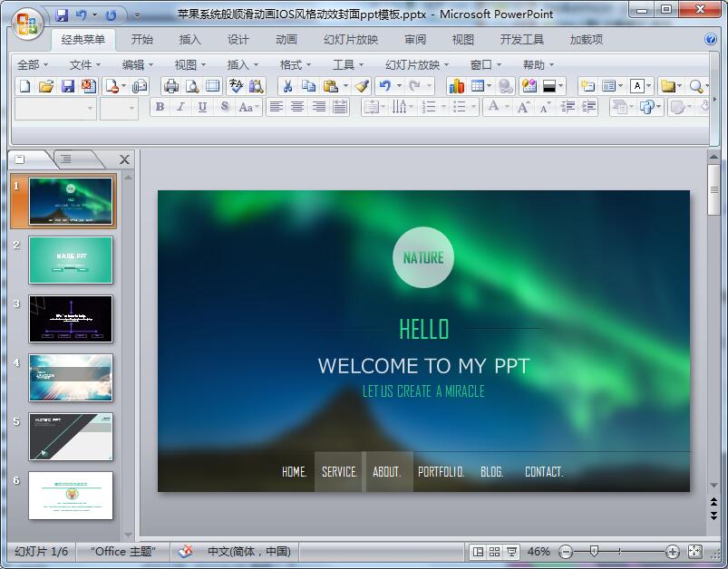Save via Quick Access Toolbar

62,15
